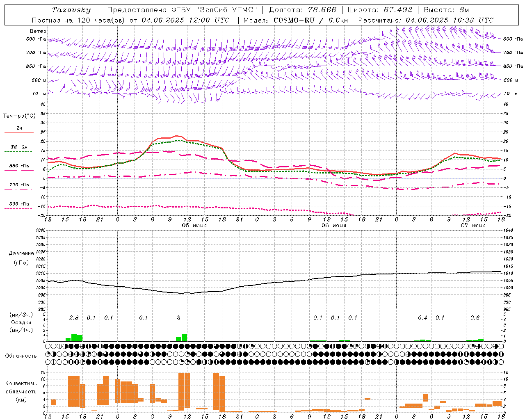
Task: Select the Облачность cloud cover row label
Action: point(21,356)
